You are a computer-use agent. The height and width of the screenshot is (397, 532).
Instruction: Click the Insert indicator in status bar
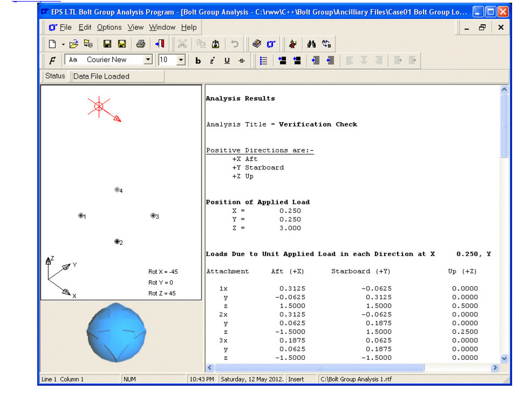coord(296,379)
